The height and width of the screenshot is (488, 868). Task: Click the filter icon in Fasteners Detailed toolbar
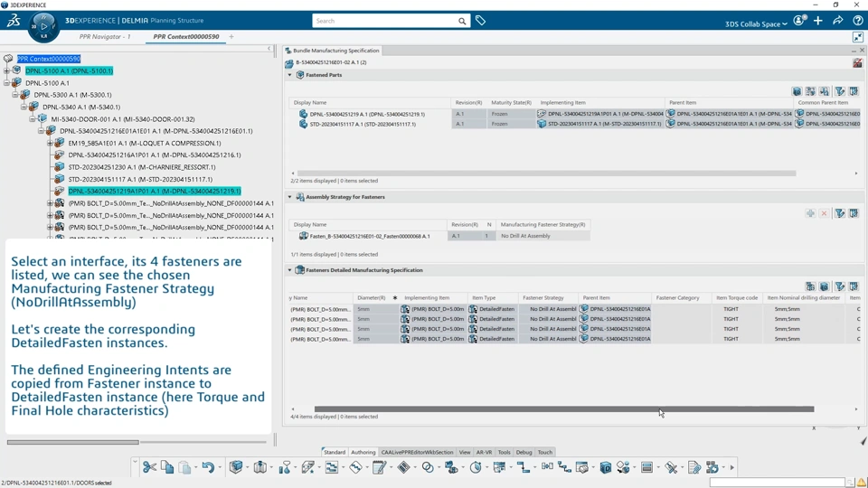pyautogui.click(x=840, y=286)
